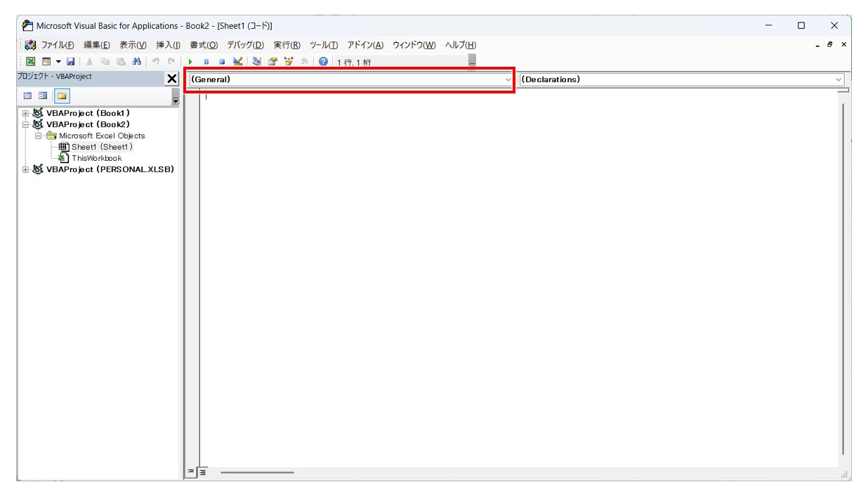Screen dimensions: 868x496
Task: Toggle Folders icon in project pane
Action: tap(61, 96)
